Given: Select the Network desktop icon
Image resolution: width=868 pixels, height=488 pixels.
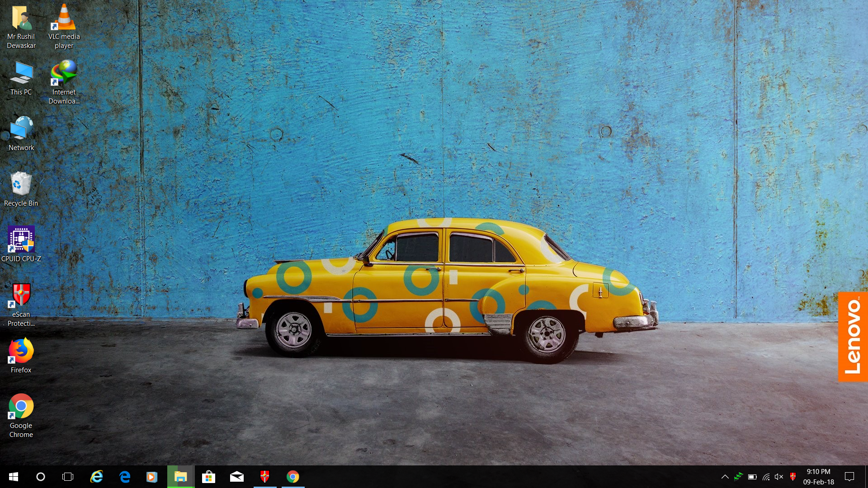Looking at the screenshot, I should [21, 134].
